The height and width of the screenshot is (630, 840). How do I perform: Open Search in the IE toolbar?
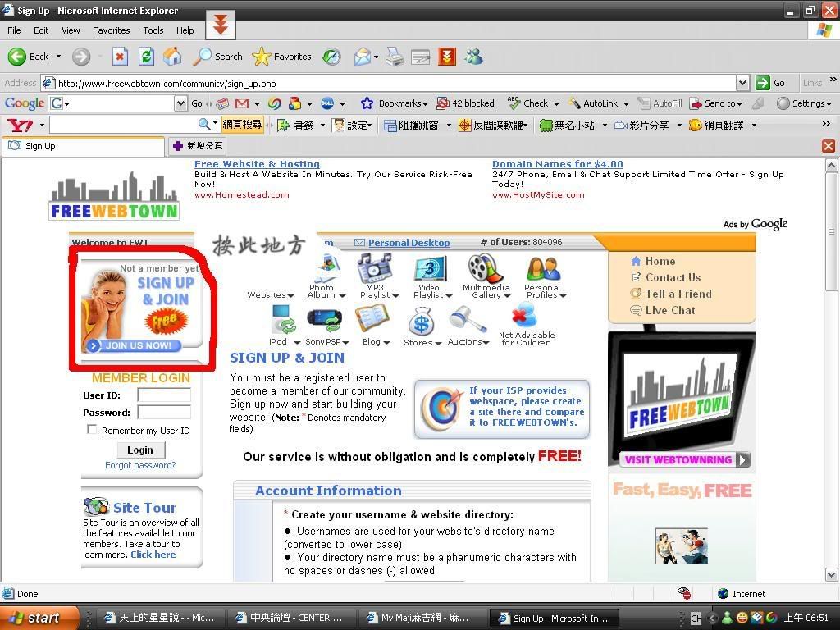[217, 57]
